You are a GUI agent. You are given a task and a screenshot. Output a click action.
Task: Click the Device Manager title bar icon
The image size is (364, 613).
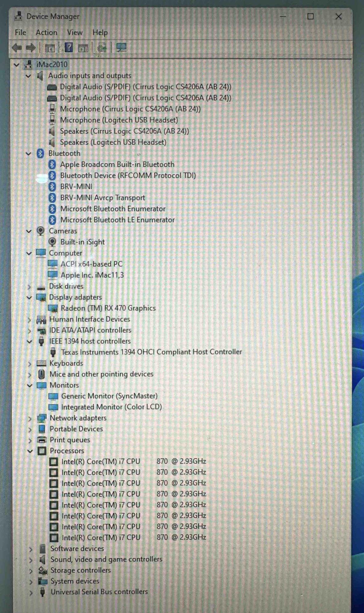pyautogui.click(x=18, y=16)
